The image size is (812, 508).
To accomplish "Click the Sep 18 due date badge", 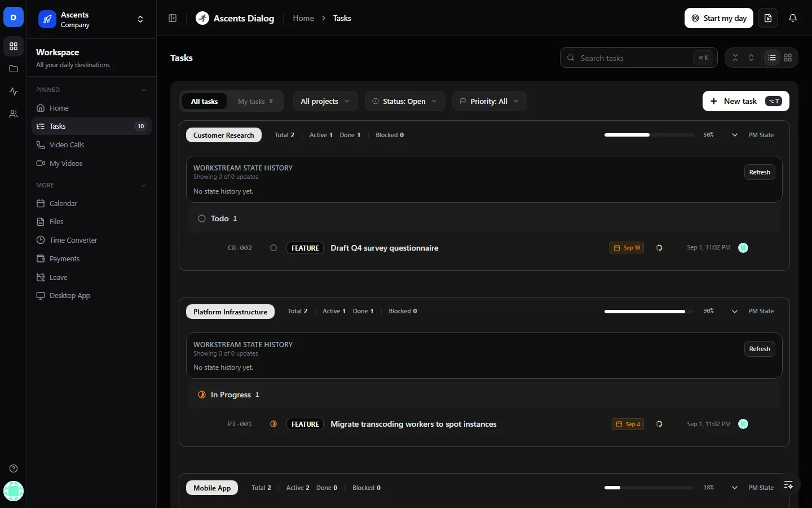I will [x=627, y=248].
